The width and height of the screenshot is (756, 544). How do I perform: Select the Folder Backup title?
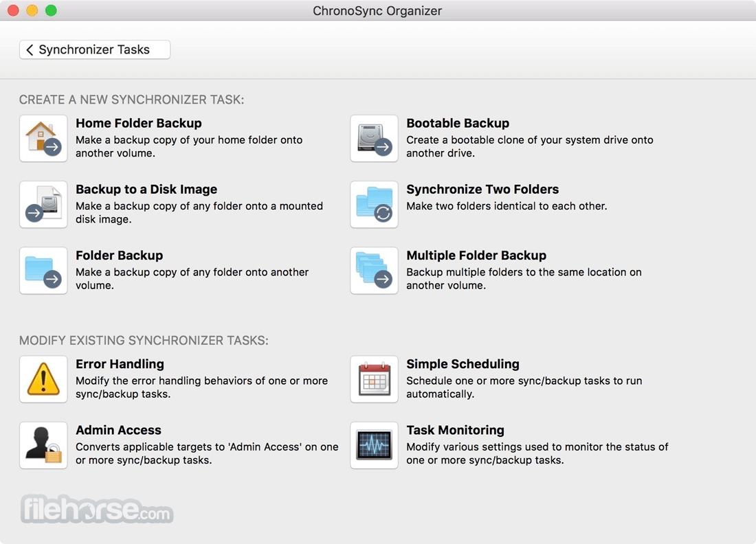pyautogui.click(x=119, y=256)
